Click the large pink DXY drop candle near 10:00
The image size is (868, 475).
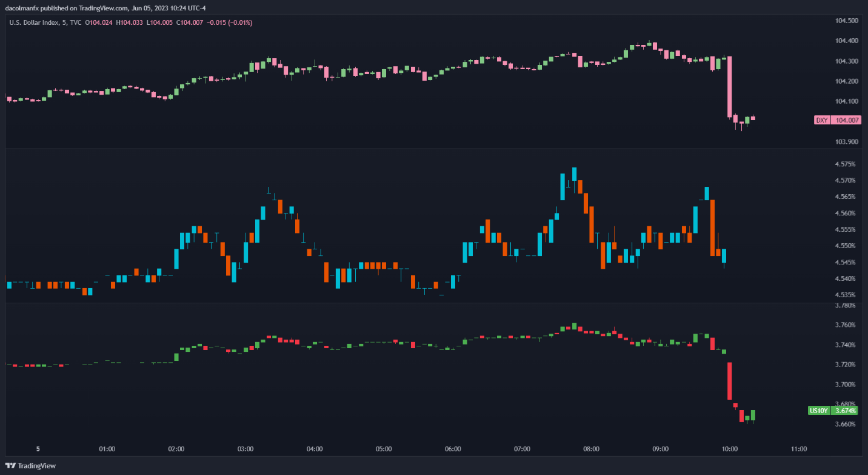tap(730, 87)
